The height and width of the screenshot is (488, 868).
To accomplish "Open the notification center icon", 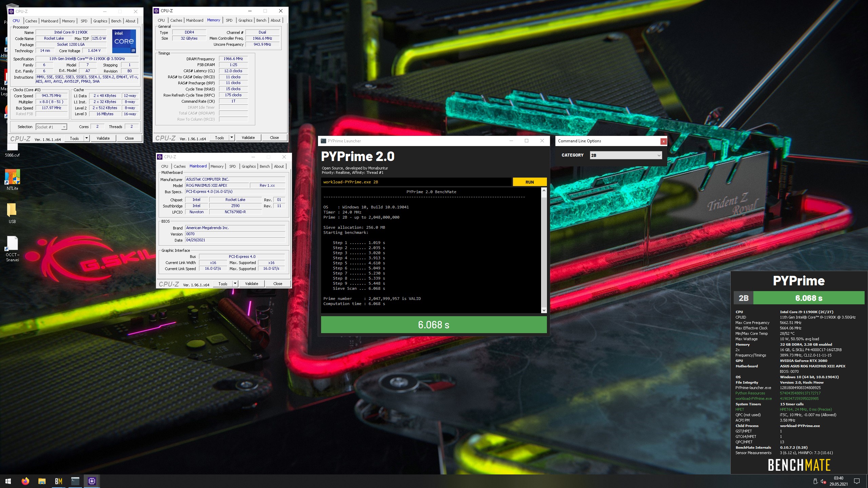I will tap(857, 481).
